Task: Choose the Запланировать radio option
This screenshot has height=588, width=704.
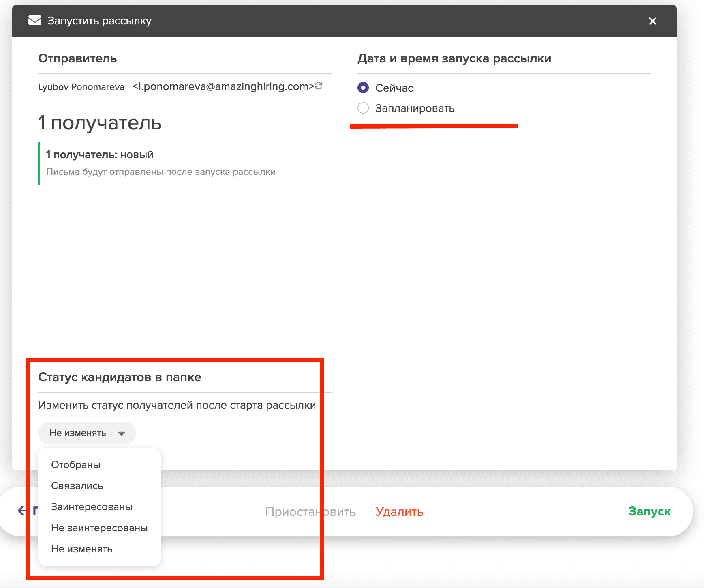Action: (x=363, y=108)
